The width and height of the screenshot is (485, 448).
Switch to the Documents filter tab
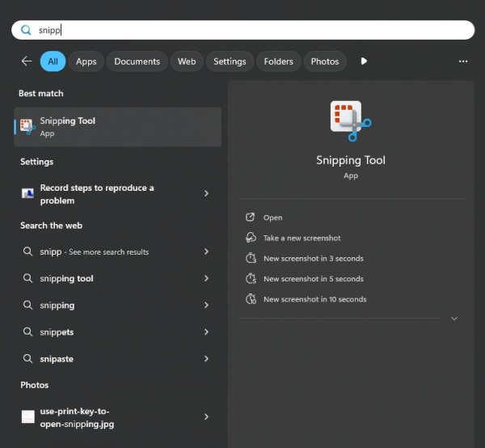click(137, 61)
